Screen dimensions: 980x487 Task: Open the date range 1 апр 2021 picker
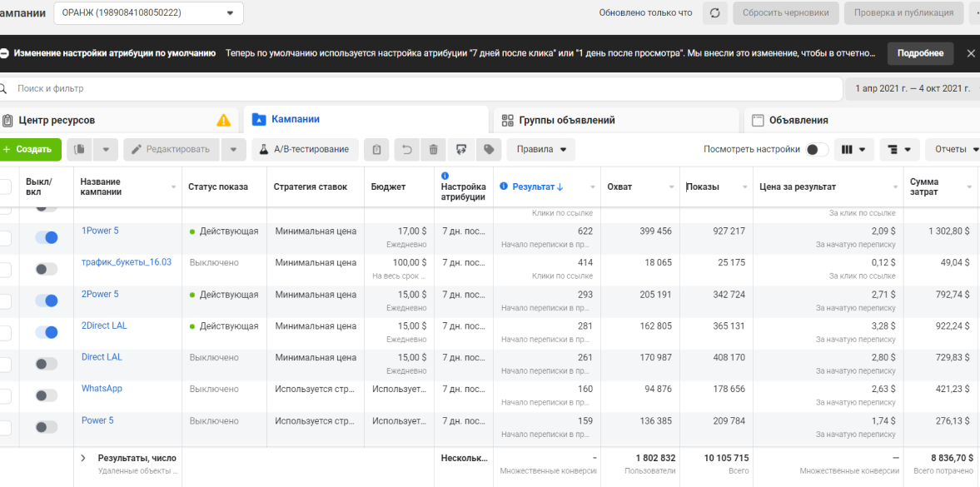tap(913, 88)
